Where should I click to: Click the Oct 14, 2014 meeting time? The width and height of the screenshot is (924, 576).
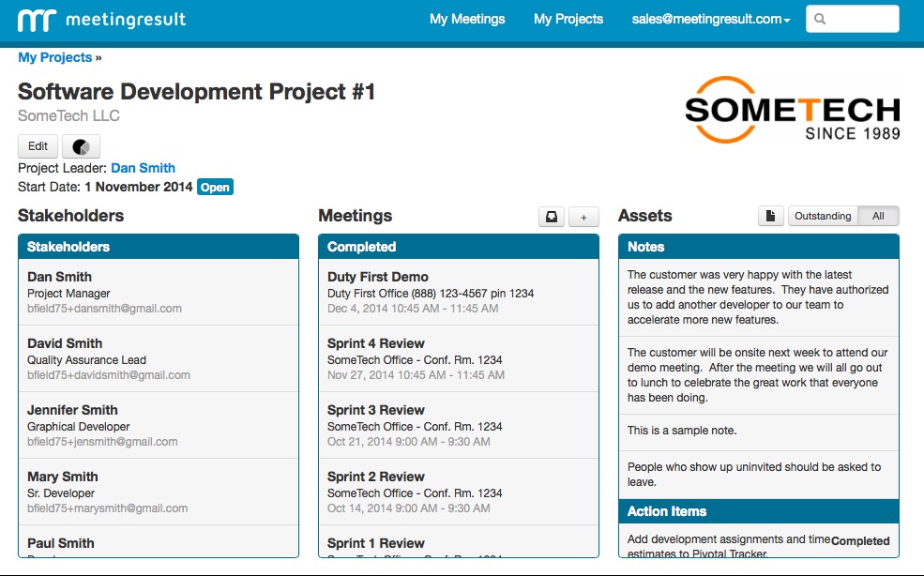(408, 508)
